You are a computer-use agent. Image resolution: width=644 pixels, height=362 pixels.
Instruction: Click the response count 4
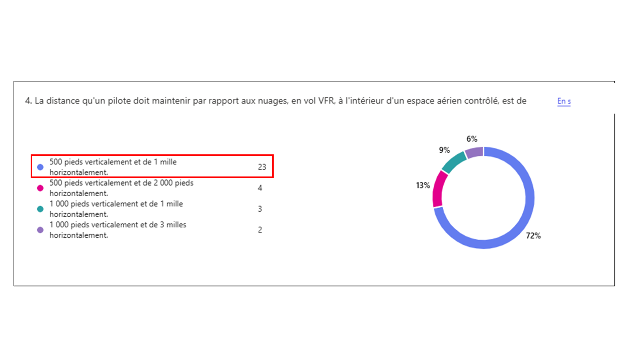tap(260, 188)
